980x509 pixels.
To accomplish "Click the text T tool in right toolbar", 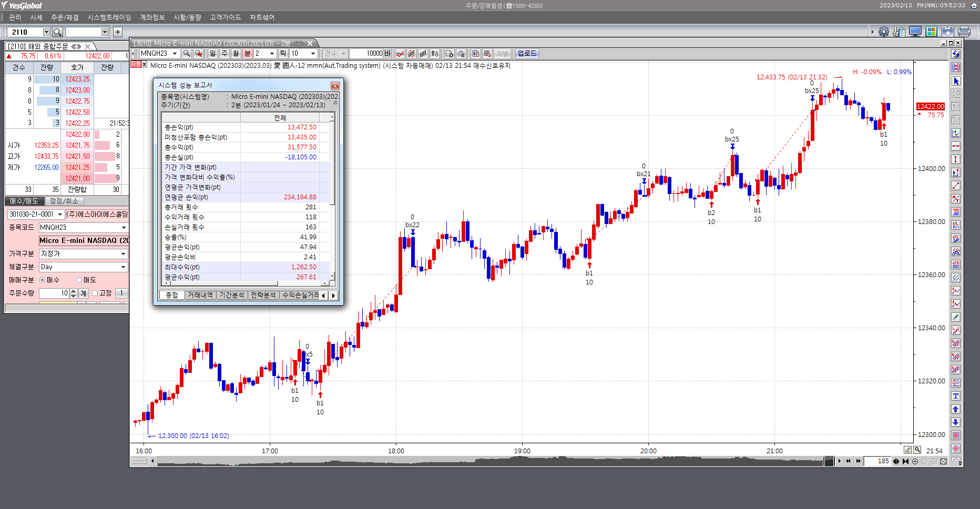I will (x=956, y=396).
